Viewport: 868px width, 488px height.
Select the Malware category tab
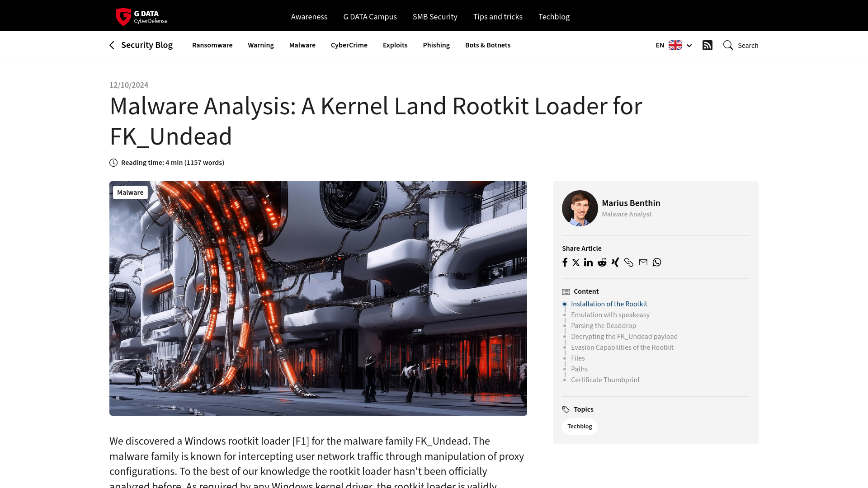tap(302, 45)
